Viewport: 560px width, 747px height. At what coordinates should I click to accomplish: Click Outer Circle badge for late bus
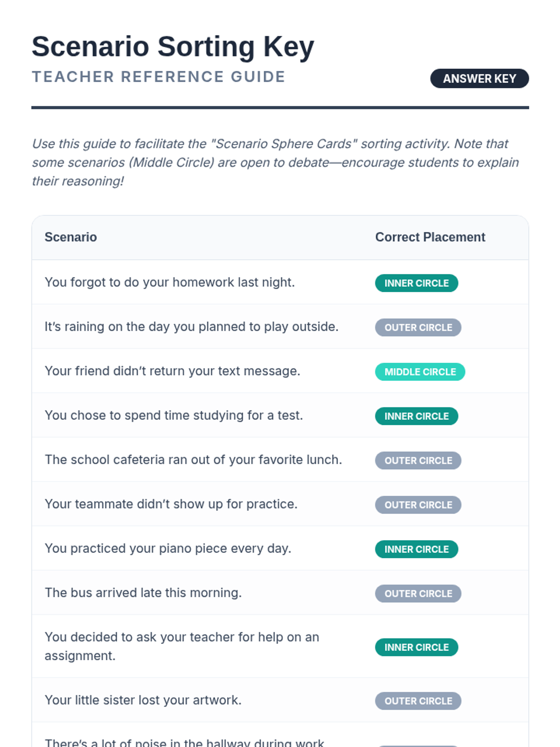(x=418, y=593)
